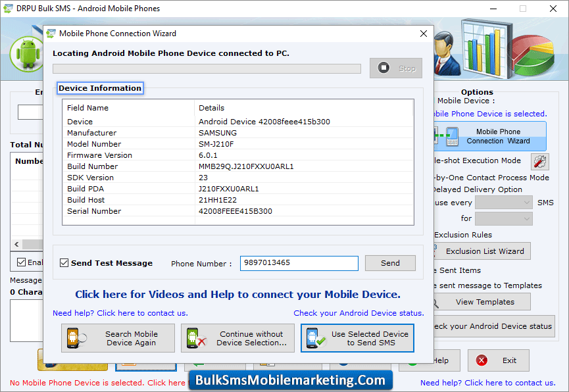The height and width of the screenshot is (392, 569).
Task: Click bottom-right 'Need help? Click here to contact us.' link
Action: [x=487, y=383]
